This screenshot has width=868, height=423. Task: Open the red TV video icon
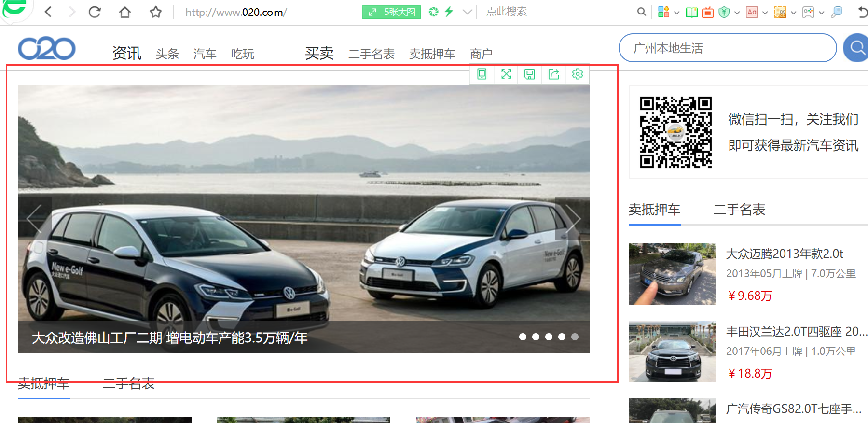pyautogui.click(x=708, y=12)
